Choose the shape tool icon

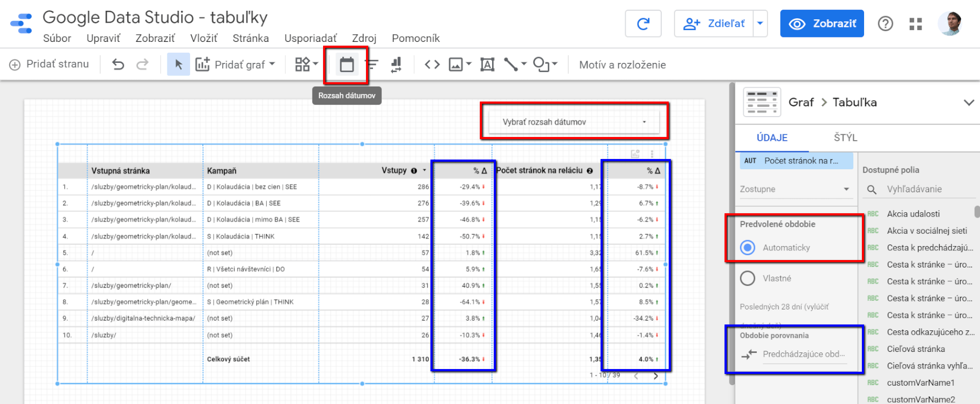coord(541,64)
